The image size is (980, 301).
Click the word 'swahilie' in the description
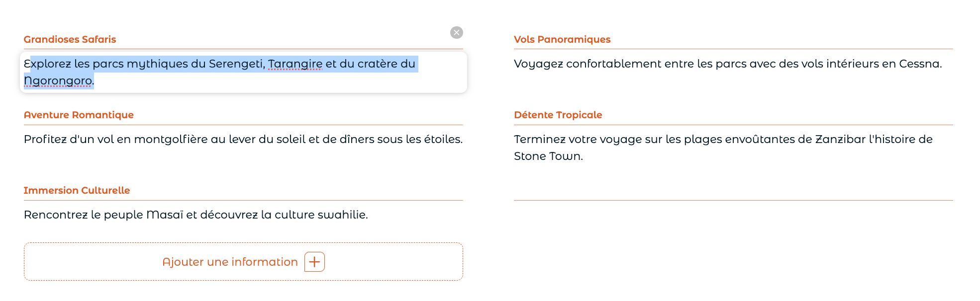click(342, 215)
